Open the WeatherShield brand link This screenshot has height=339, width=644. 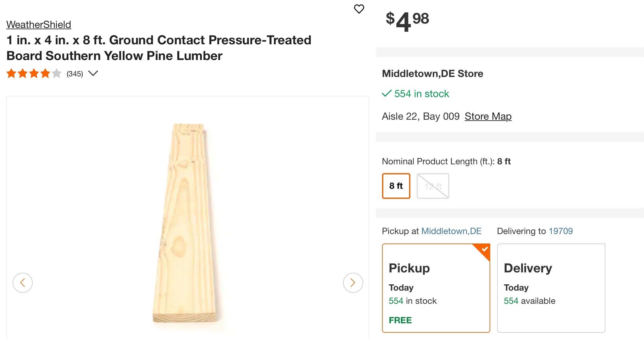click(x=39, y=25)
